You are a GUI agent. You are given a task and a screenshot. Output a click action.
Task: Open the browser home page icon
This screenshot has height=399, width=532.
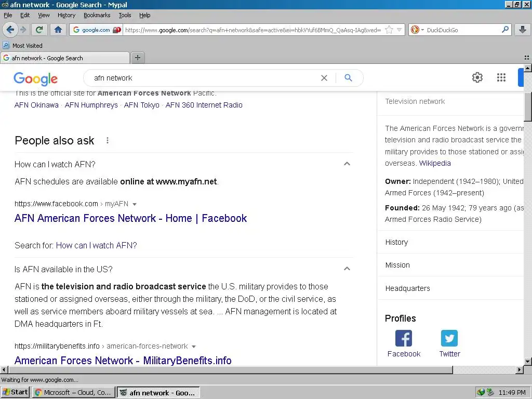pyautogui.click(x=58, y=30)
